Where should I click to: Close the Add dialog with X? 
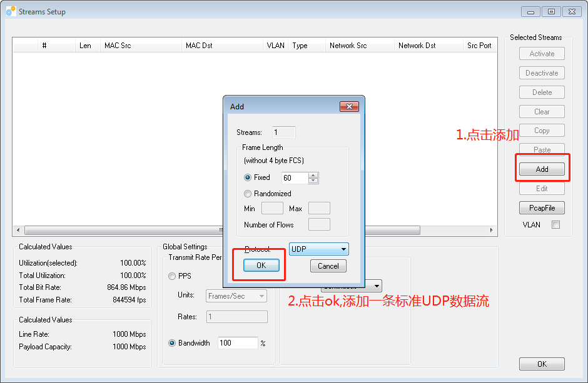(x=349, y=106)
